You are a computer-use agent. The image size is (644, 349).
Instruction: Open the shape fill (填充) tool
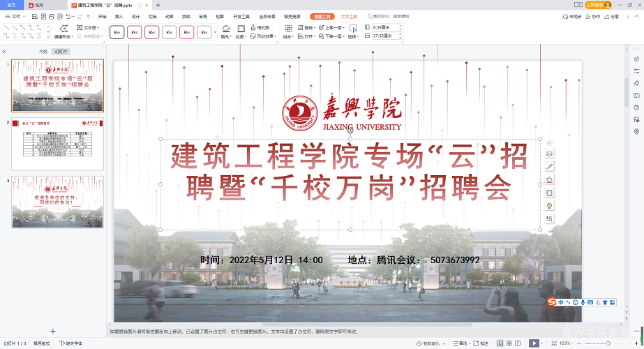(225, 32)
